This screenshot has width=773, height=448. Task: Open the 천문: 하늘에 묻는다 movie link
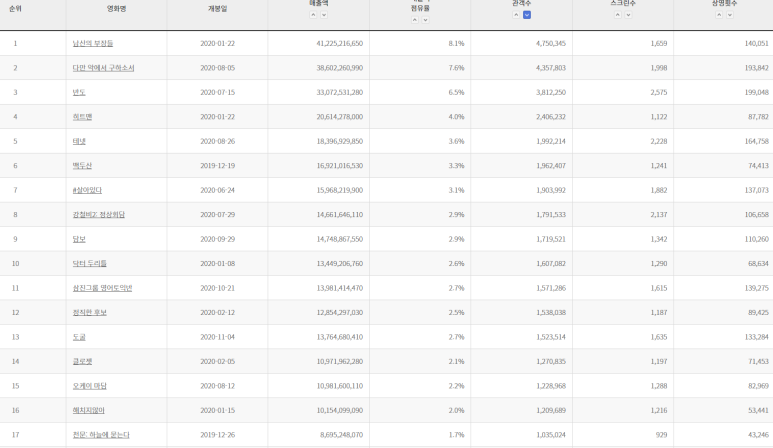pos(101,435)
